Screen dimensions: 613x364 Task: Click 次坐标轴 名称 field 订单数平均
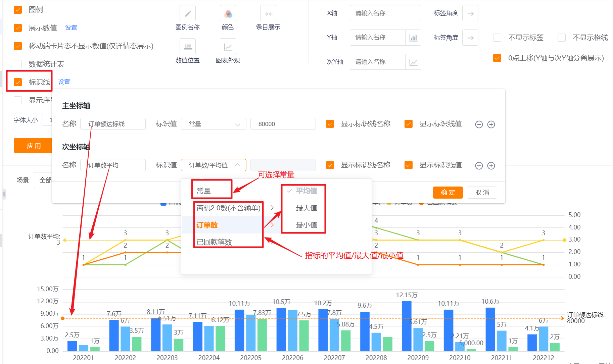(x=113, y=165)
